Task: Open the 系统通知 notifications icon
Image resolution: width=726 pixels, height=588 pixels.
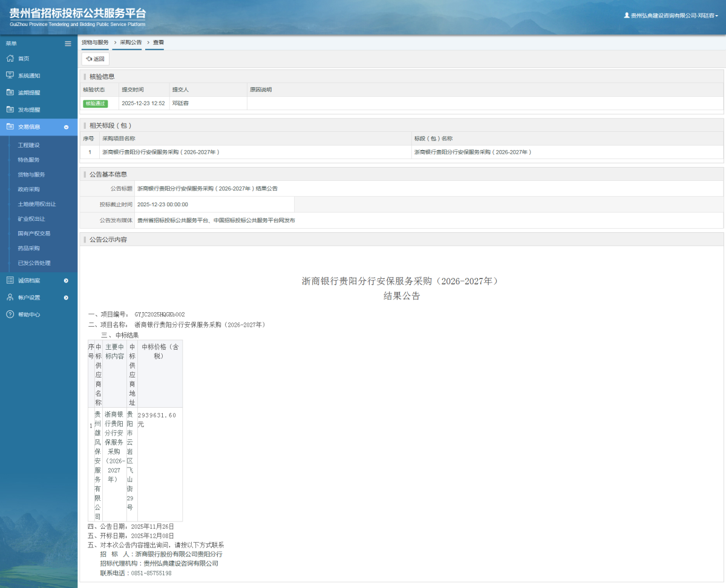Action: tap(9, 75)
